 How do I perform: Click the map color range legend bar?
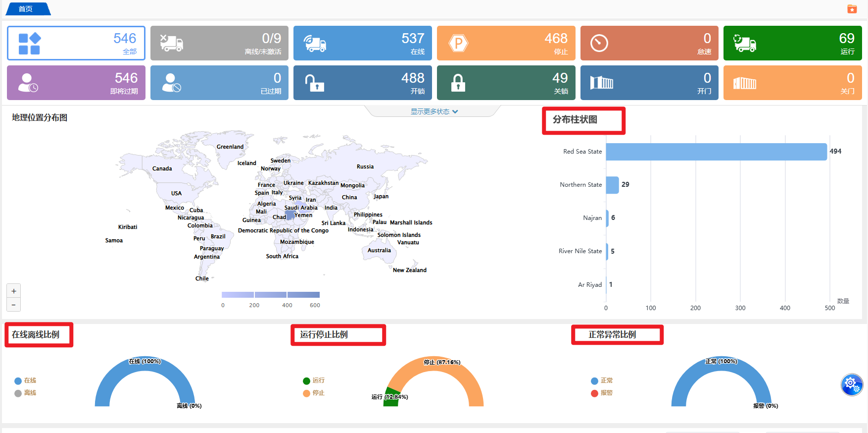pos(271,295)
